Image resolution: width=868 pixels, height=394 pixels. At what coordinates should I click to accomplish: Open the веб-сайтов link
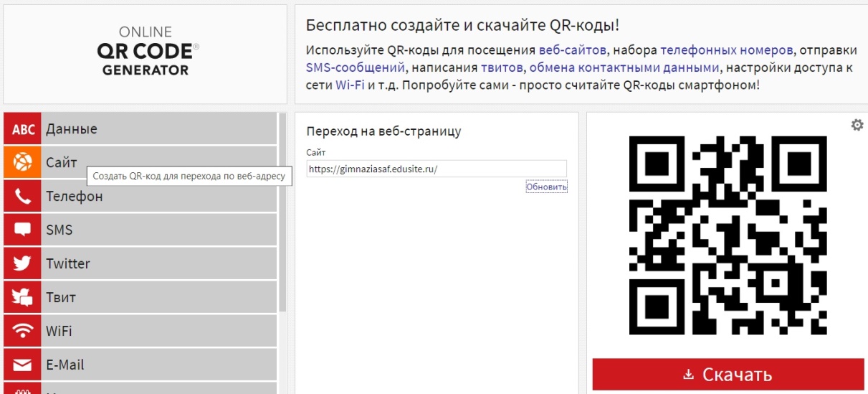tap(572, 50)
